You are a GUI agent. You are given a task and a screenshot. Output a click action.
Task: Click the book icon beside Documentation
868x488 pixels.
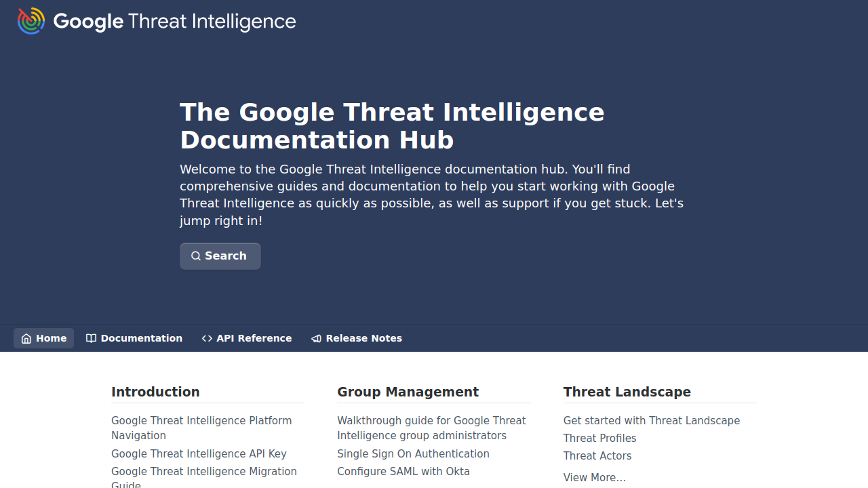[91, 338]
